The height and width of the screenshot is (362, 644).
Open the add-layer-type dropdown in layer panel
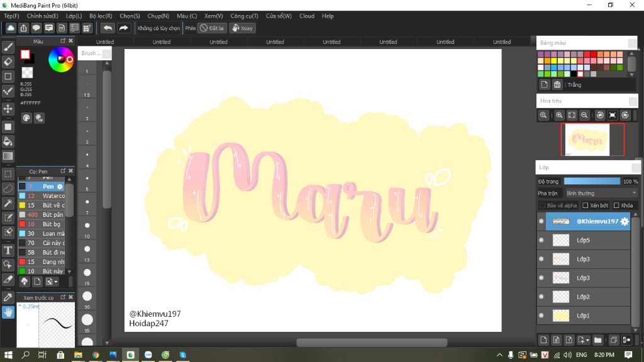584,340
